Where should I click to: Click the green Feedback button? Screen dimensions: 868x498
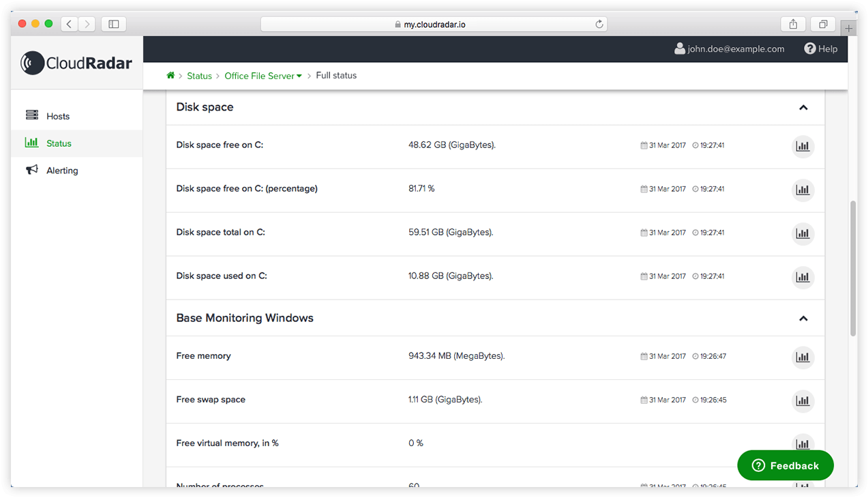pyautogui.click(x=785, y=465)
